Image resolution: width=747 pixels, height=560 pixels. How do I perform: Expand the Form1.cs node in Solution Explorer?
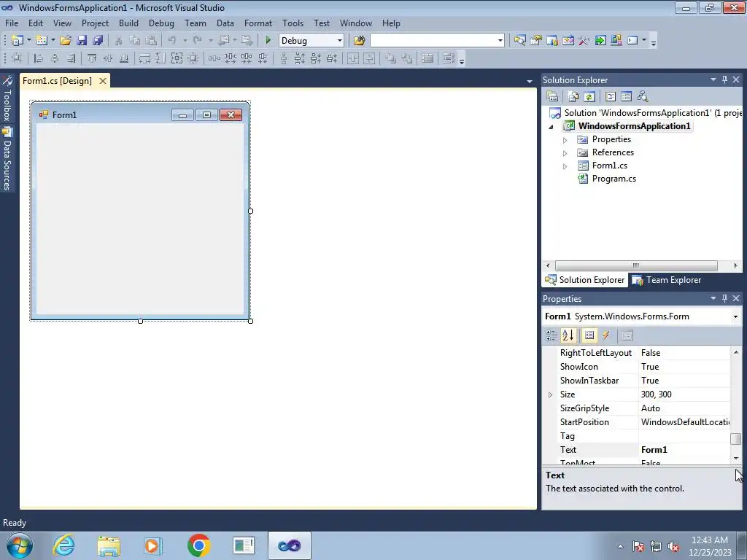565,166
